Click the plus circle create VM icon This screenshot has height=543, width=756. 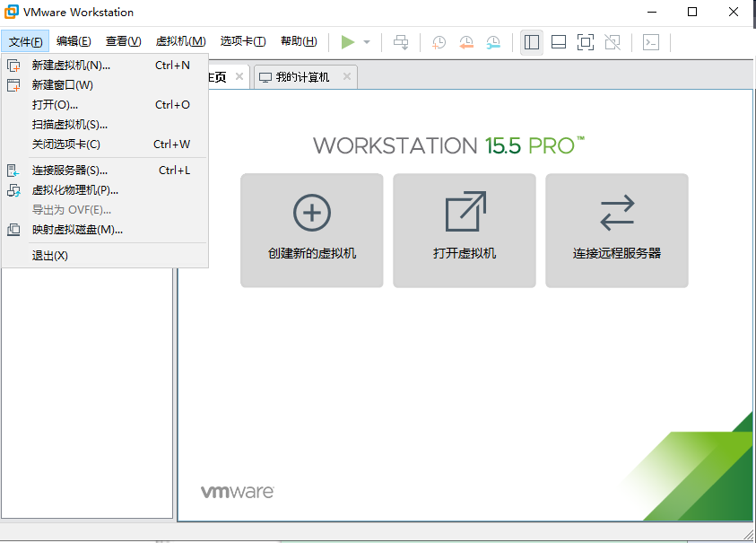[x=312, y=213]
